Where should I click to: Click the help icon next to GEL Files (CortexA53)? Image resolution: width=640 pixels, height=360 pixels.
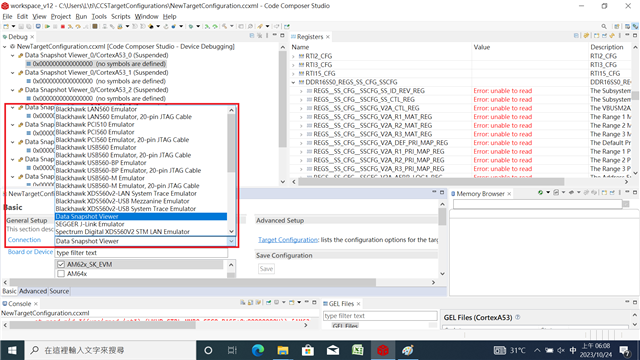(x=518, y=317)
